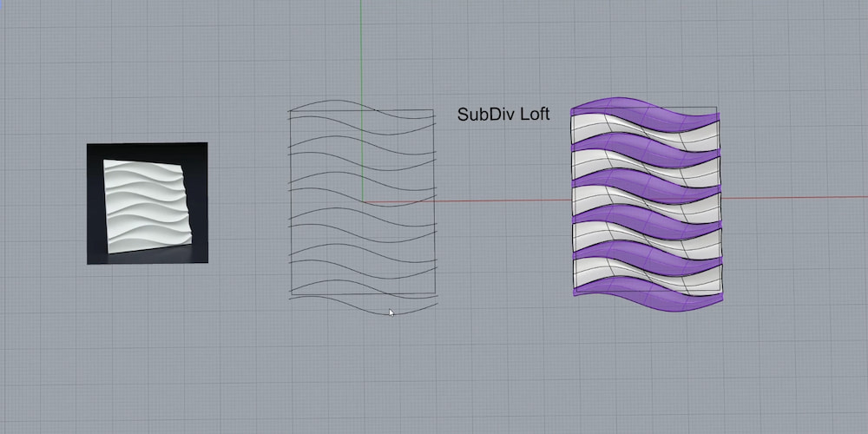
Task: Click the "SubDiv Loft" text label
Action: pyautogui.click(x=503, y=115)
